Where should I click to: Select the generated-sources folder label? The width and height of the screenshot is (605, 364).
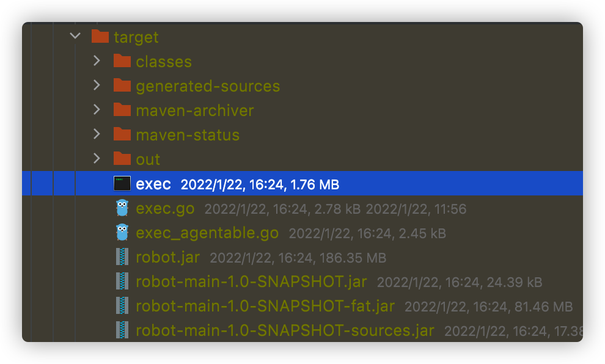[x=208, y=86]
